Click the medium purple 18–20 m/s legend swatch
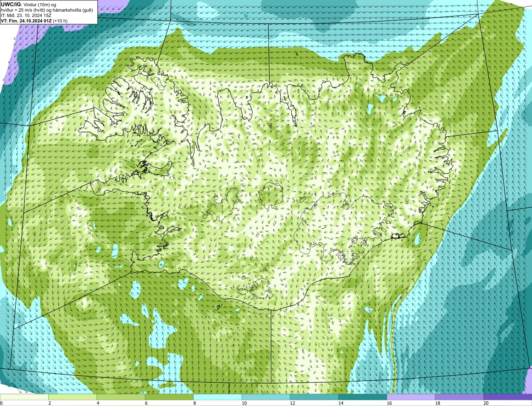532x406 pixels. tap(459, 397)
